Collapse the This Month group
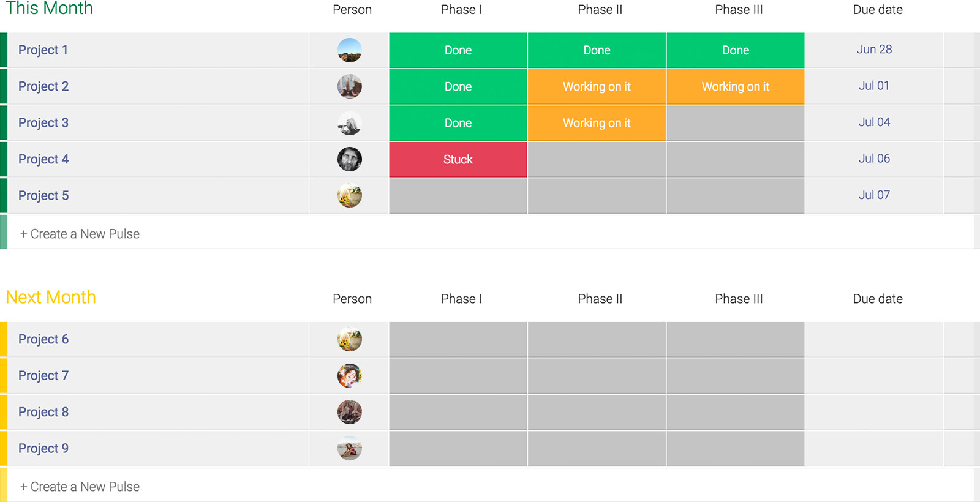980x502 pixels. 49,9
